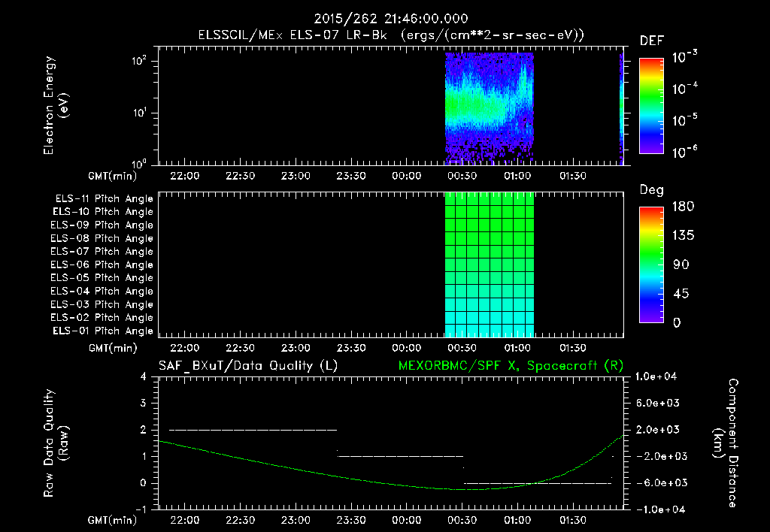This screenshot has height=532, width=770.
Task: Click the ELS-06 Pitch Angle row label
Action: 102,264
